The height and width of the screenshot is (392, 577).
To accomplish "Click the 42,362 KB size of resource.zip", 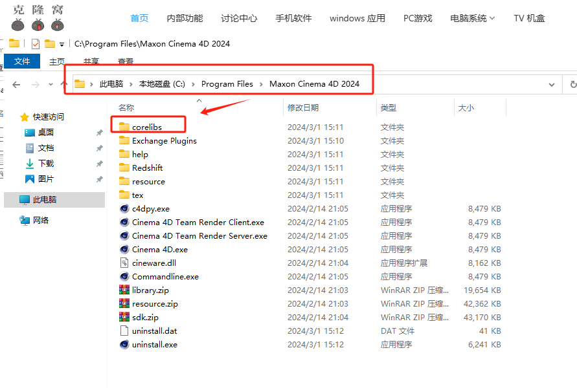I will 482,304.
